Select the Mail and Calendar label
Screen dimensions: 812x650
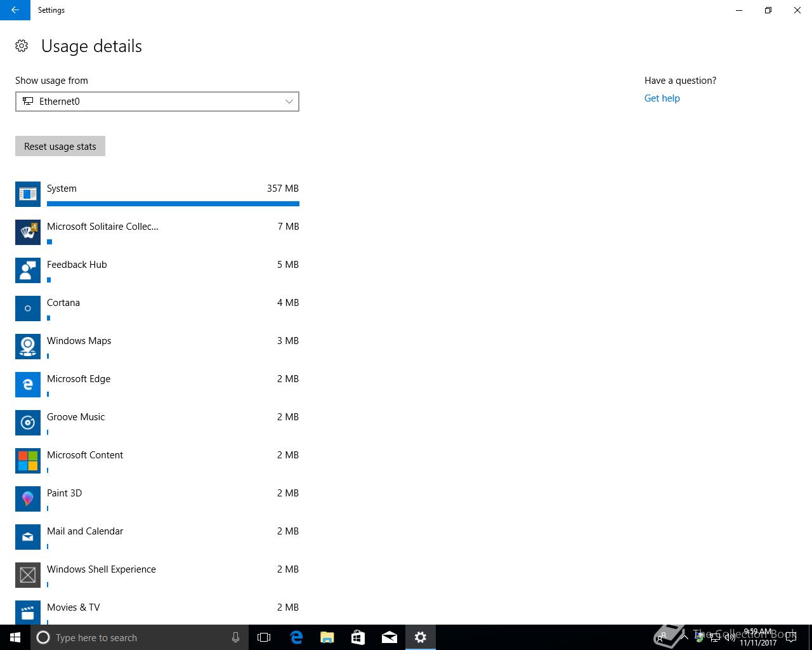pos(85,531)
